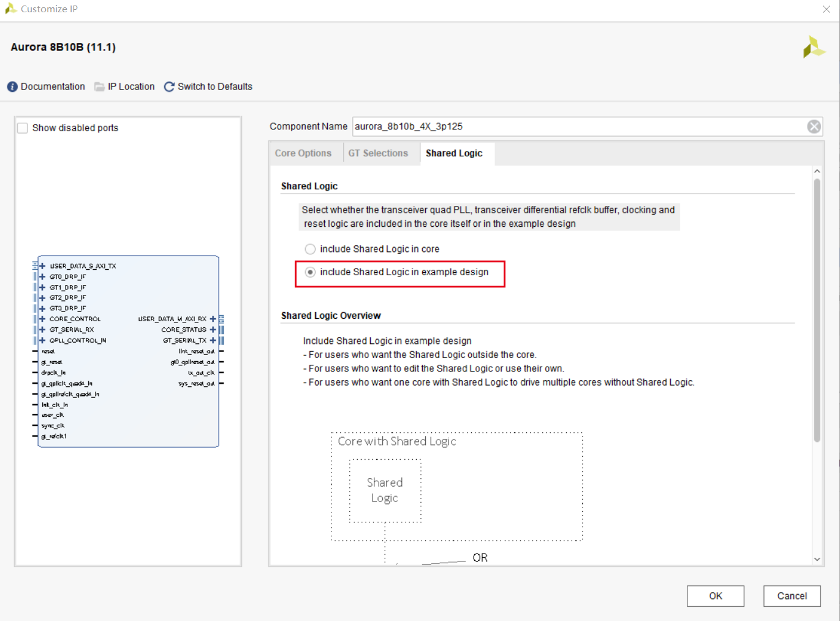This screenshot has height=621, width=840.
Task: Expand the GT_SERIAL_TX port
Action: click(x=213, y=340)
